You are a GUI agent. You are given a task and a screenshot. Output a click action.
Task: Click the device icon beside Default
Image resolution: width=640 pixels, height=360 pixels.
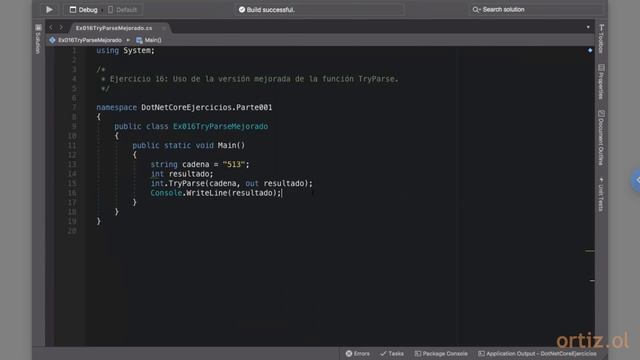111,9
